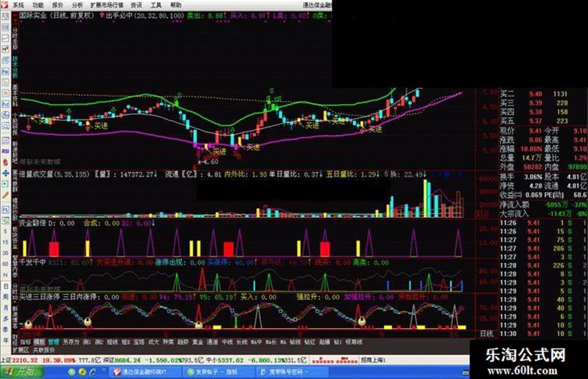This screenshot has height=379, width=588.
Task: Click the 5-minute period button
Action: pyautogui.click(x=5, y=232)
